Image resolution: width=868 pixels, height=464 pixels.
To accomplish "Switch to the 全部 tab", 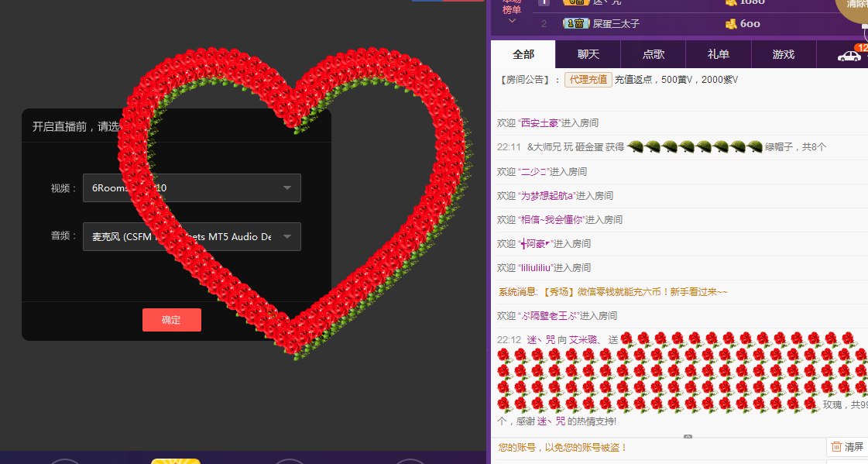I will pyautogui.click(x=523, y=54).
